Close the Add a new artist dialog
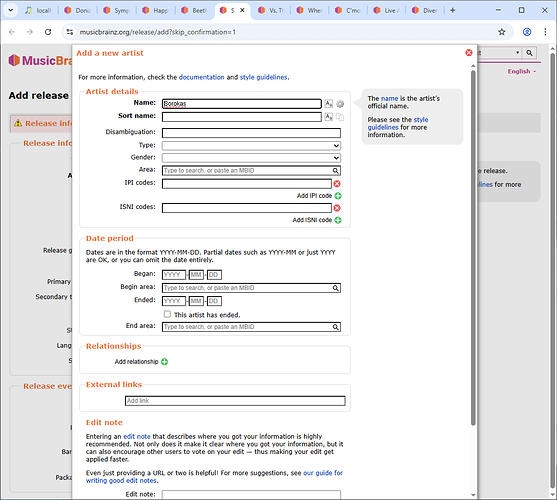This screenshot has width=557, height=500. coord(469,53)
